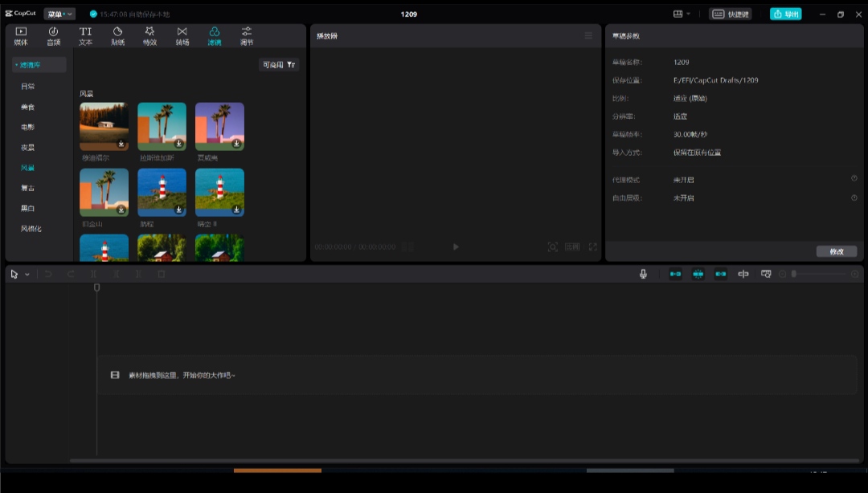Toggle the third teal timeline button

721,274
